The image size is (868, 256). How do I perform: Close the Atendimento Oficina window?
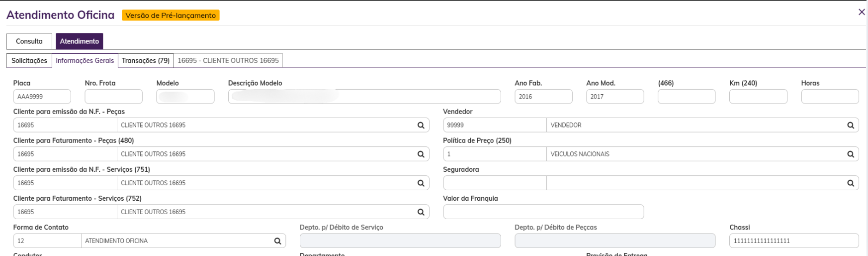[862, 12]
